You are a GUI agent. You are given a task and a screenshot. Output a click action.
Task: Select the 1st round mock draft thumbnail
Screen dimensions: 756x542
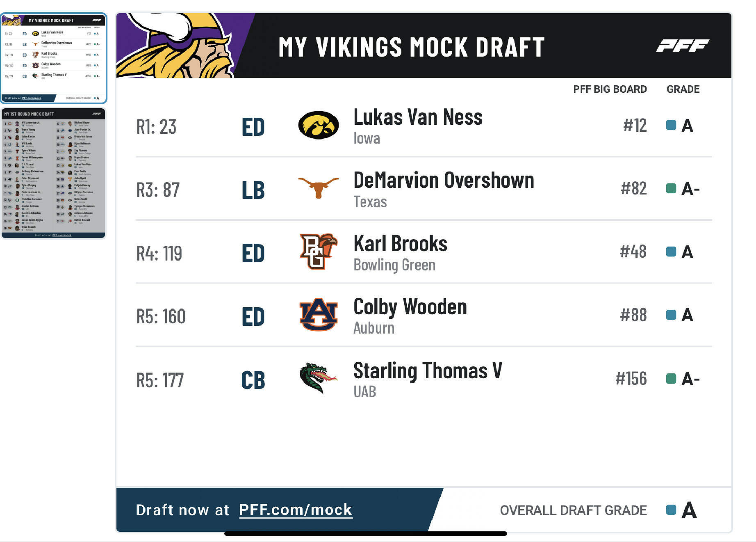[x=54, y=173]
